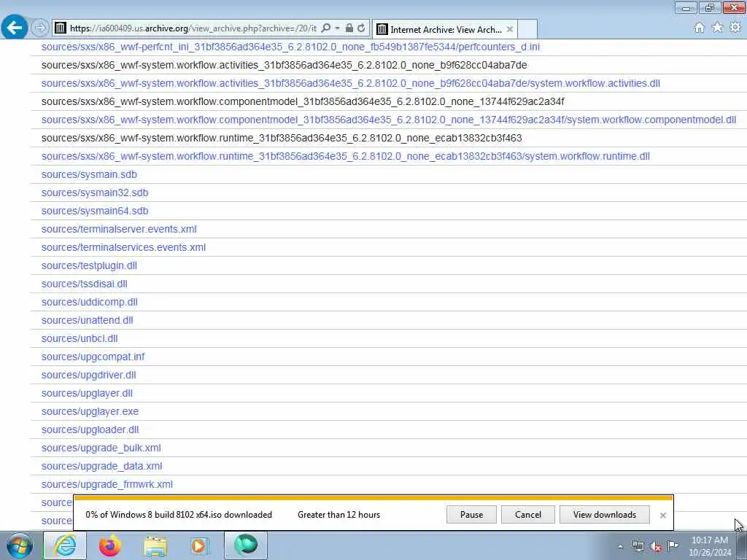Open sources/upgcompat.inf link

click(x=93, y=357)
